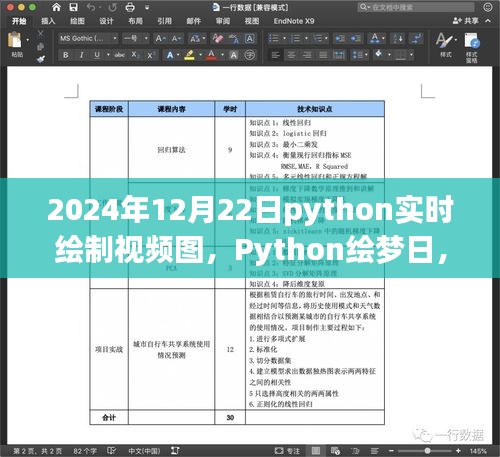This screenshot has height=457, width=500.
Task: Click the Format Painter brush icon
Action: pyautogui.click(x=41, y=59)
